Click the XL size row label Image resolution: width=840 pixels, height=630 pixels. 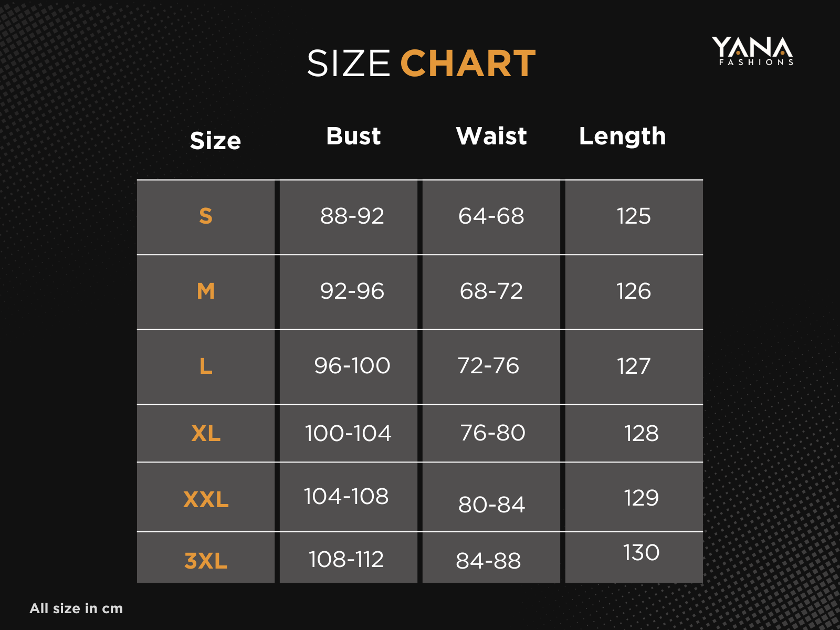click(x=206, y=434)
